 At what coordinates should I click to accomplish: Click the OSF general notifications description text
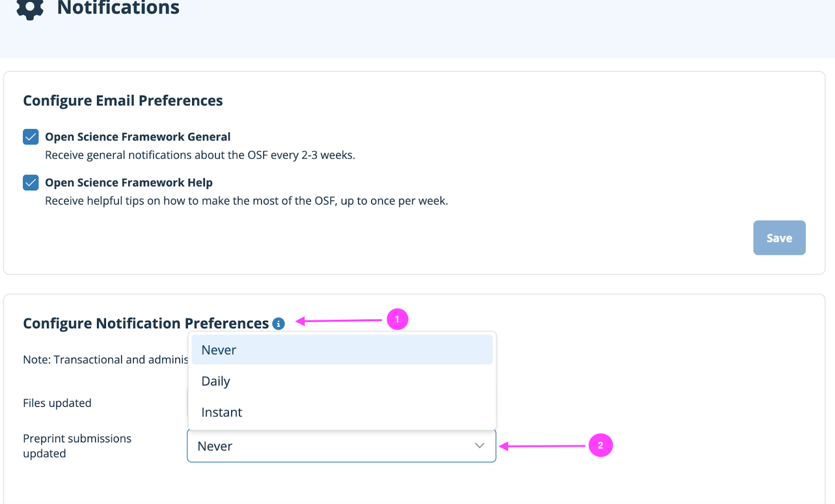[x=200, y=155]
